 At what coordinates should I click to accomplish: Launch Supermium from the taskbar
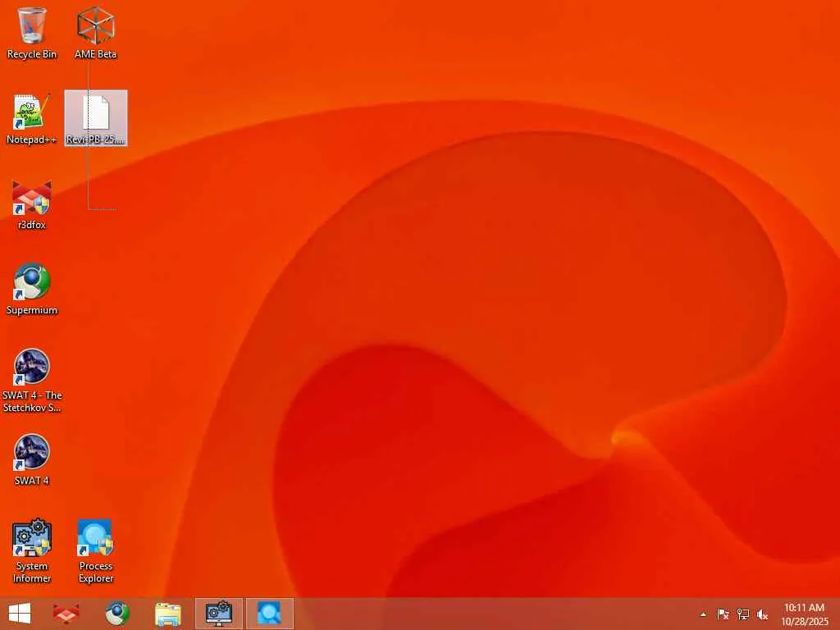[116, 614]
